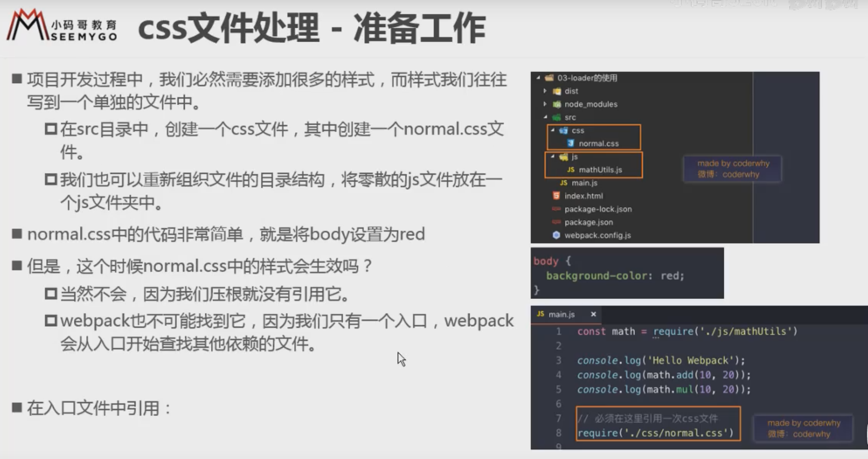Select package-lock.json in the file tree
This screenshot has width=868, height=459.
598,209
